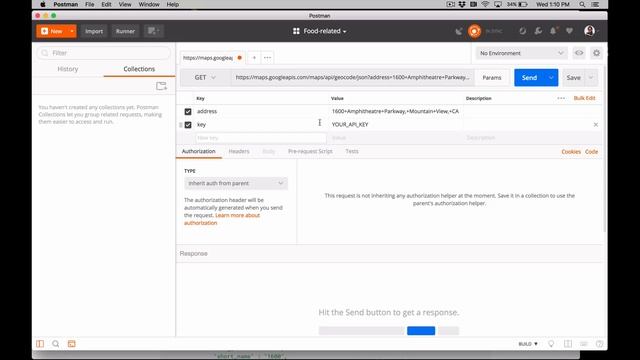Screen dimensions: 640x360
Task: Toggle the Params button
Action: (492, 78)
